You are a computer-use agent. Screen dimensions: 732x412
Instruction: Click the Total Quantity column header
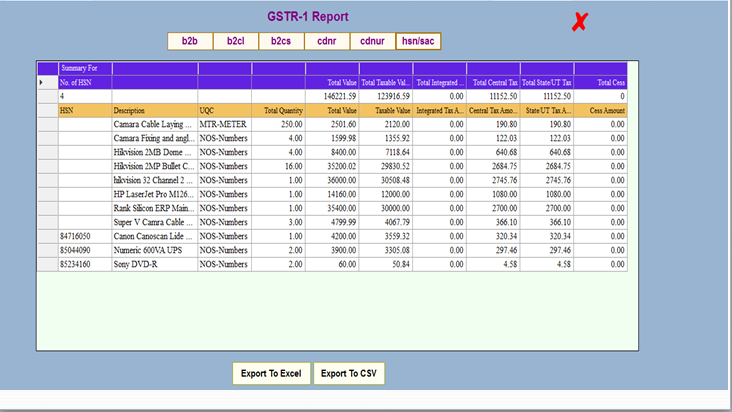point(278,111)
